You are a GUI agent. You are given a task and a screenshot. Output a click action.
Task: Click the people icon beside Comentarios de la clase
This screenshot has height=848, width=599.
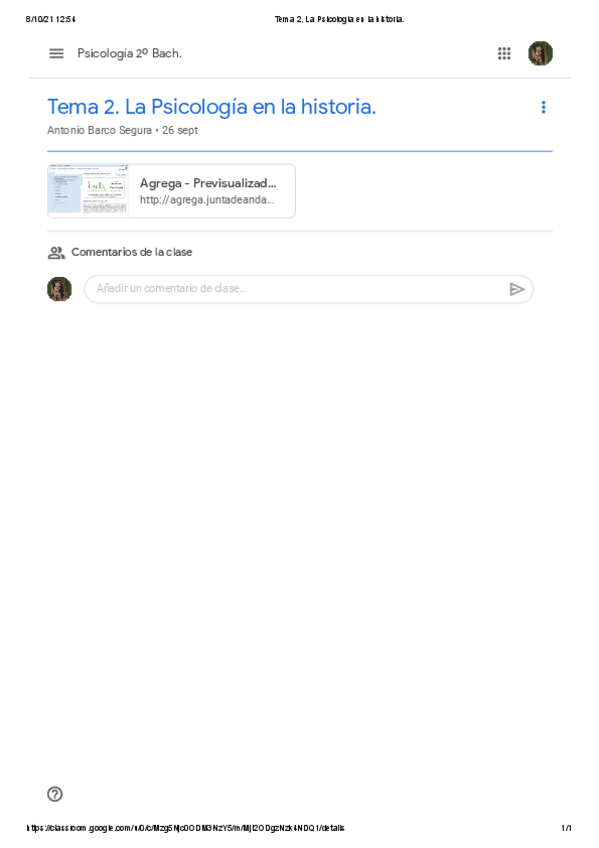56,253
